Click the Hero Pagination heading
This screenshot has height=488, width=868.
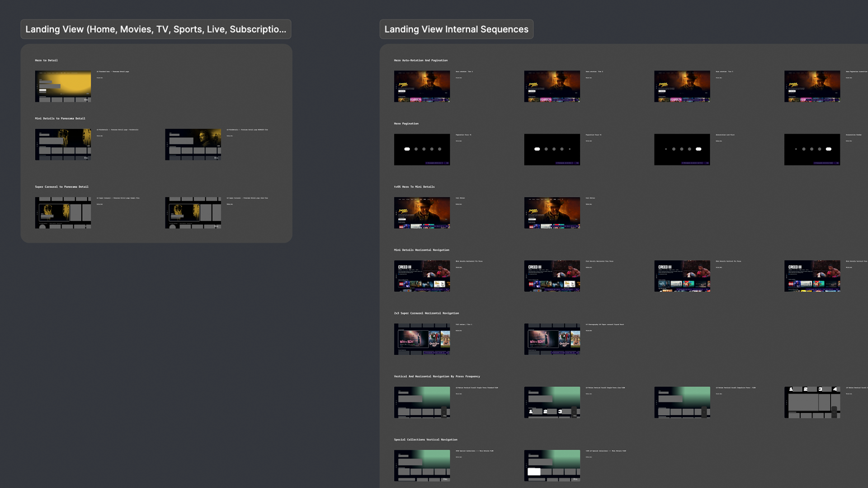pyautogui.click(x=406, y=124)
